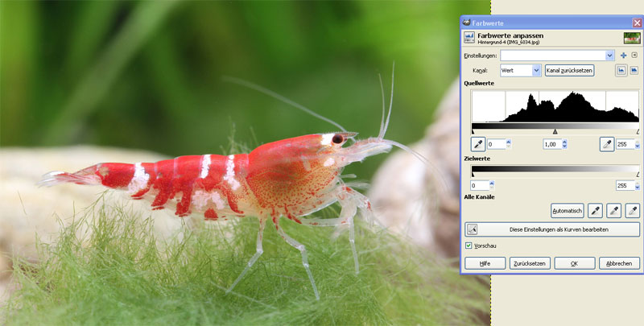The image size is (644, 326).
Task: Click the logarithmic histogram icon
Action: (x=634, y=71)
